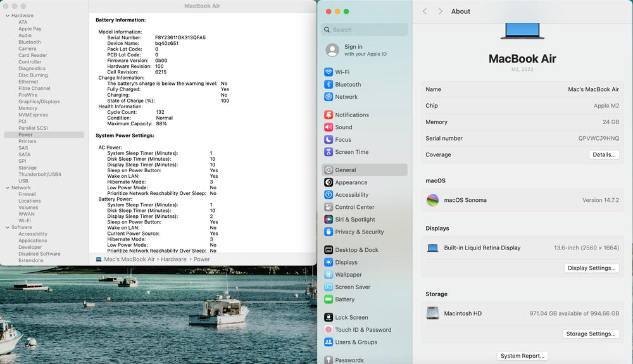Open the Wallpaper settings icon

pyautogui.click(x=329, y=275)
